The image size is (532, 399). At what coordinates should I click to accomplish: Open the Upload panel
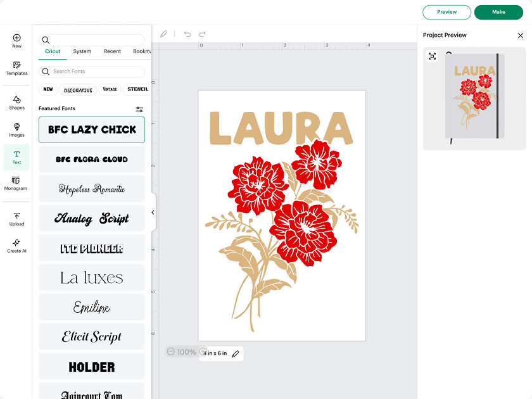point(16,218)
